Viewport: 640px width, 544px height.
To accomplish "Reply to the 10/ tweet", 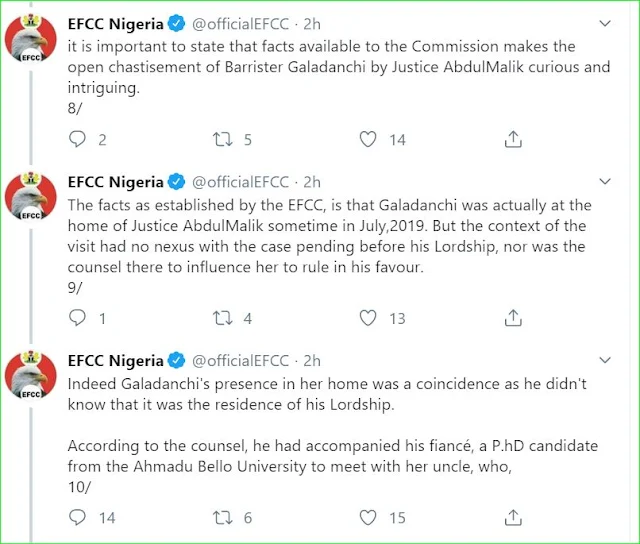I will (x=77, y=517).
